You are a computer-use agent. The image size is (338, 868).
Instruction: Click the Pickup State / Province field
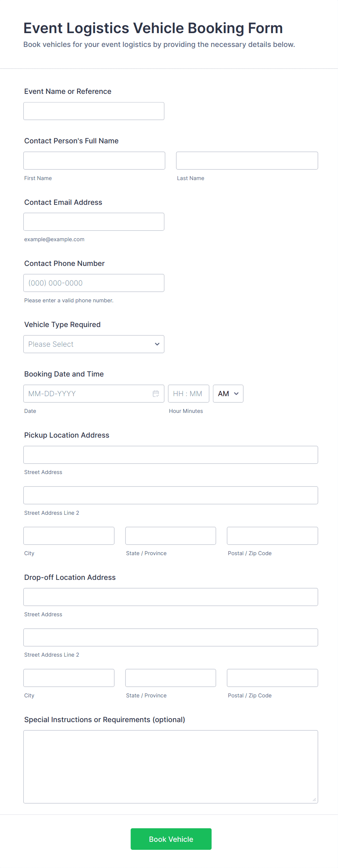coord(170,535)
